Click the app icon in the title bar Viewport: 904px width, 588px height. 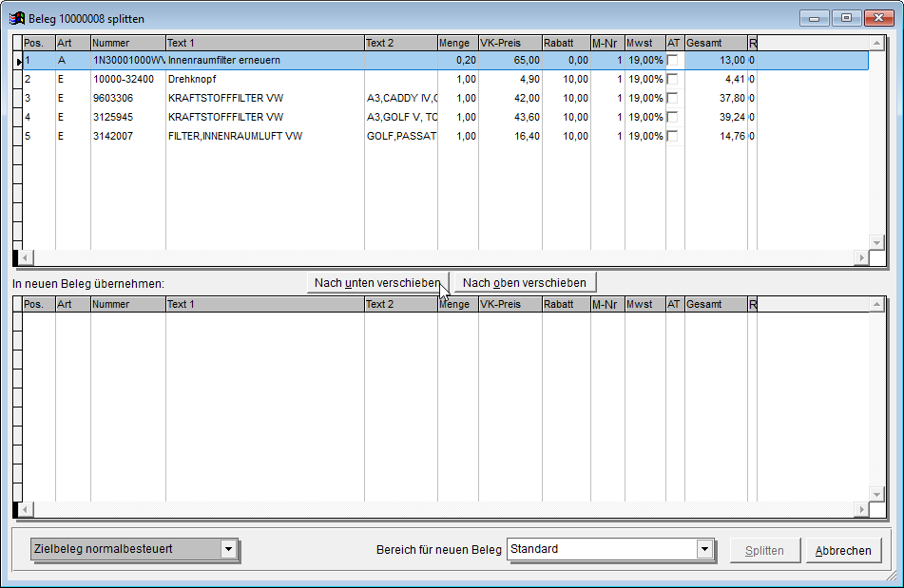[16, 18]
